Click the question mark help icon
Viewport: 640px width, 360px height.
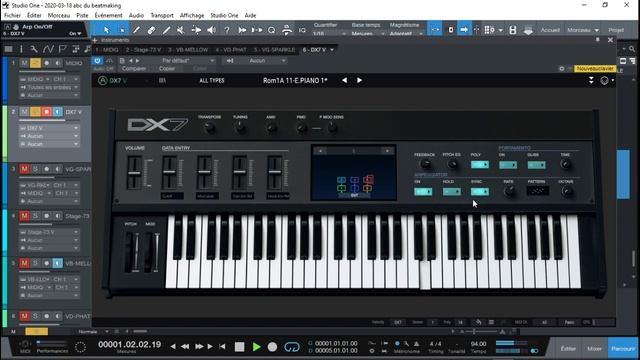227,30
